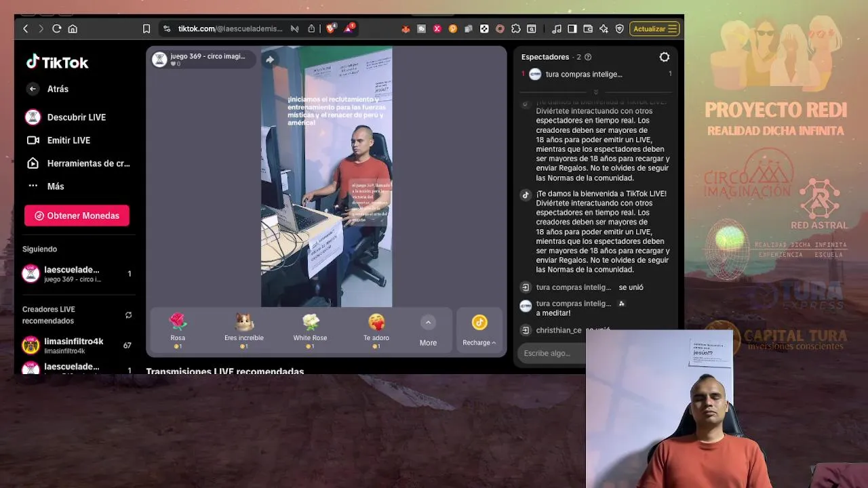The width and height of the screenshot is (868, 488).
Task: Send the White Rose gift
Action: (x=310, y=331)
